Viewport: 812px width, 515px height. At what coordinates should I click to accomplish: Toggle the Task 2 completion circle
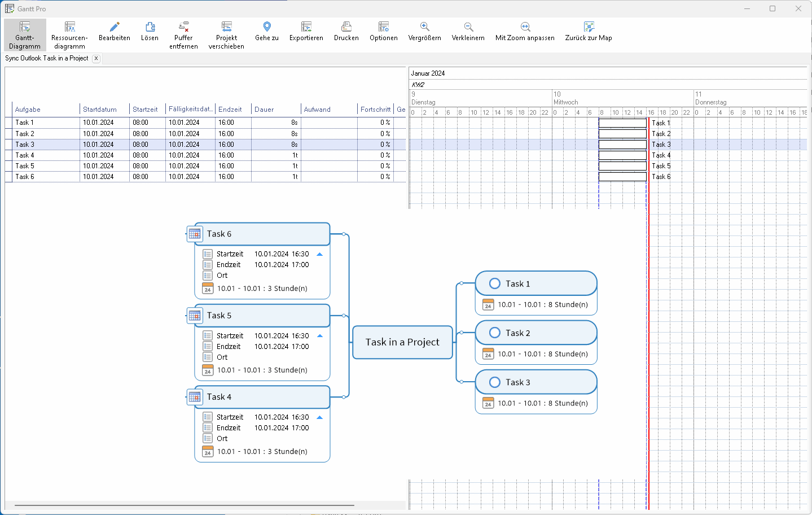pos(495,333)
